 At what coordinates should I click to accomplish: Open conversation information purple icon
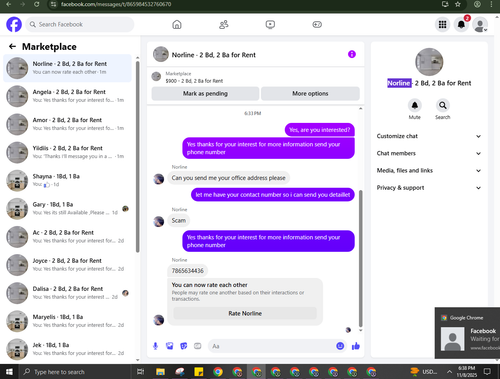click(x=352, y=54)
